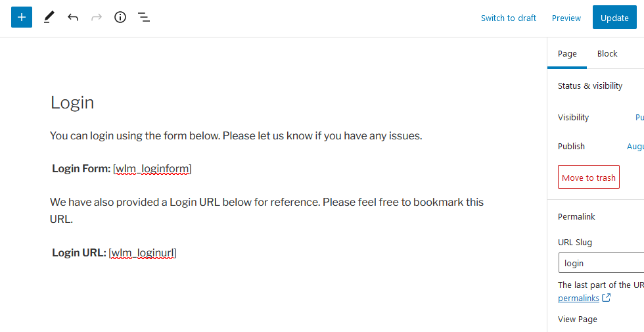Viewport: 644px width, 332px height.
Task: Click the Login page title
Action: point(72,103)
